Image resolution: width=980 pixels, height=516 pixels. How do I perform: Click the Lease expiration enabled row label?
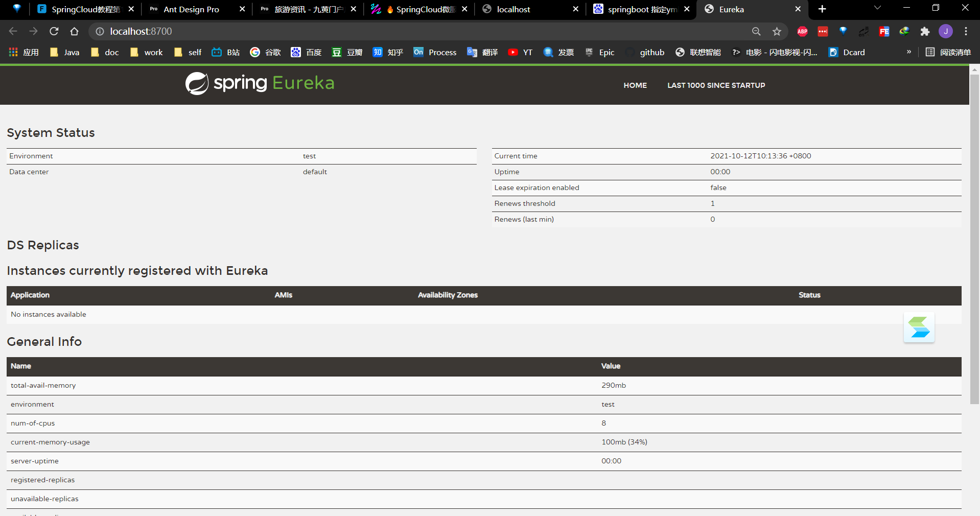click(536, 187)
